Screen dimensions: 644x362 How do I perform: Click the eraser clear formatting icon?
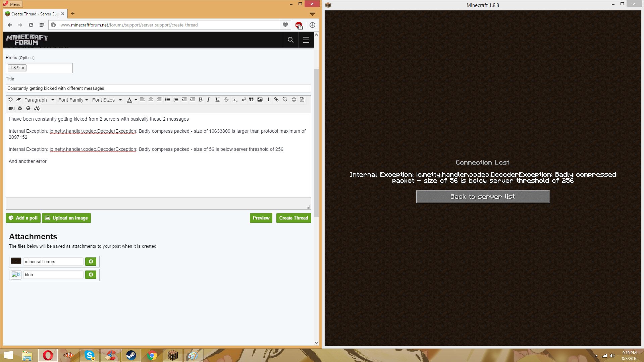[18, 100]
